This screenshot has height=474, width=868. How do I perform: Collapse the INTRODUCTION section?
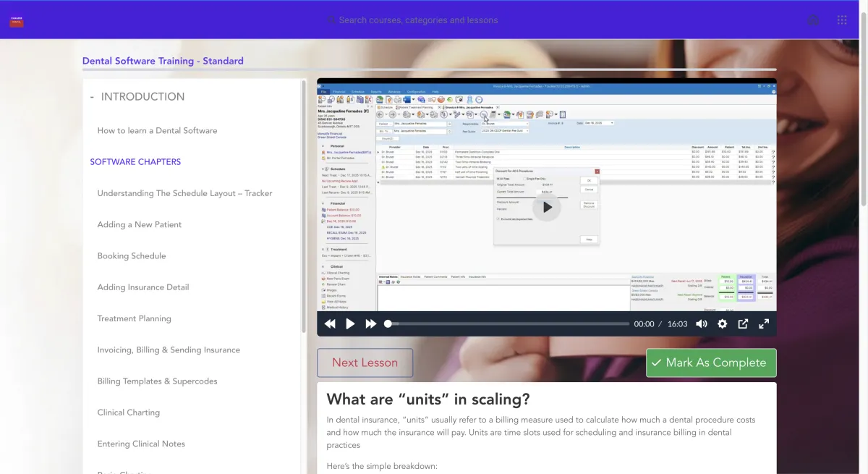[137, 97]
